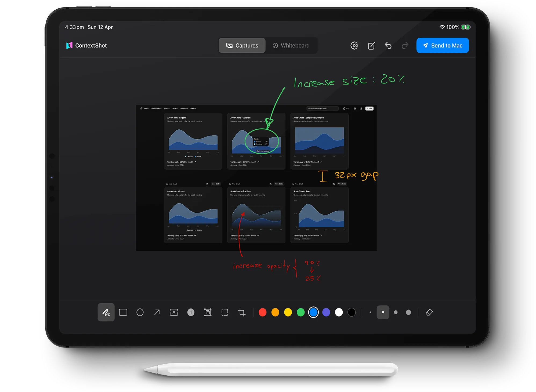Click the new note compose icon
The width and height of the screenshot is (536, 392).
coord(371,46)
